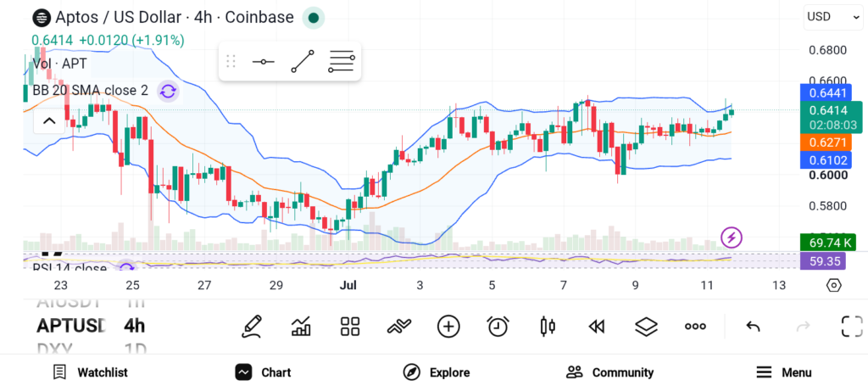Image resolution: width=868 pixels, height=391 pixels.
Task: Select the multi-line channel drawing tool
Action: pyautogui.click(x=341, y=61)
